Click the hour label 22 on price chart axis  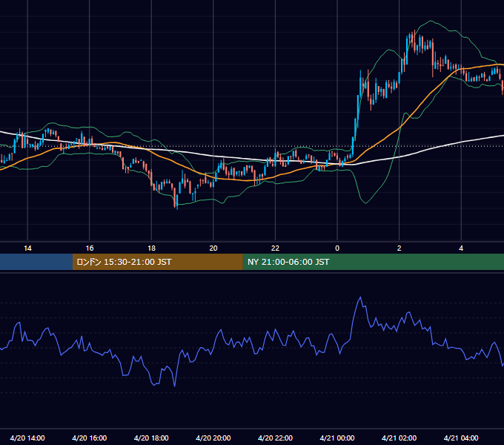(275, 248)
